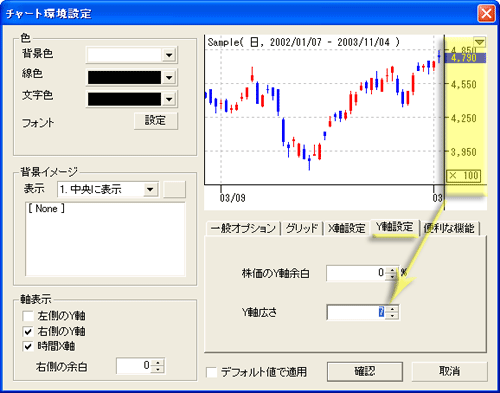Click the black 線色 color swatch
This screenshot has width=500, height=393.
click(125, 78)
